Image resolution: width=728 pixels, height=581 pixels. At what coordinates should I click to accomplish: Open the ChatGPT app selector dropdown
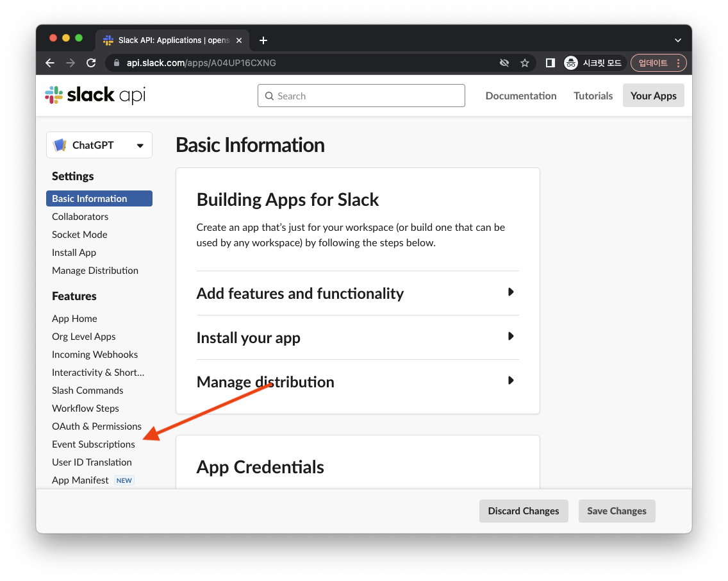pos(99,146)
